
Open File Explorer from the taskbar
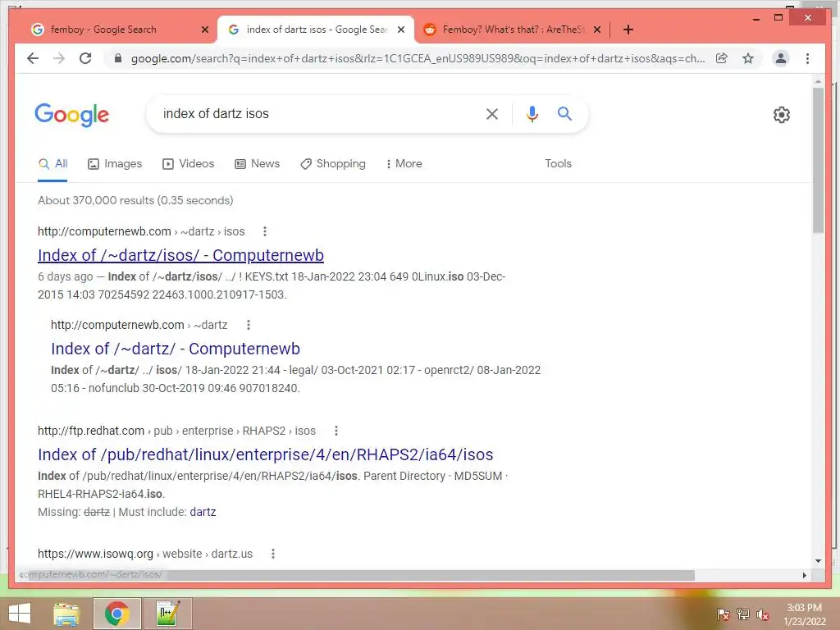(x=66, y=614)
